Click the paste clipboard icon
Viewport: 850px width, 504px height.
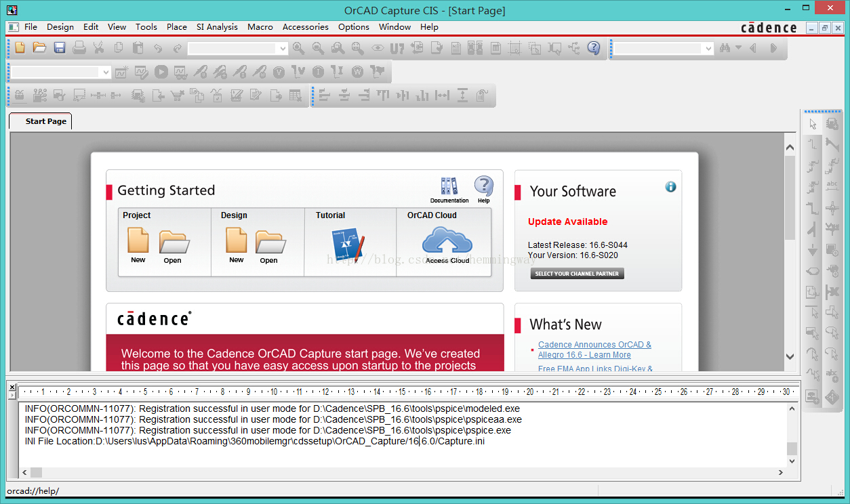[x=138, y=48]
